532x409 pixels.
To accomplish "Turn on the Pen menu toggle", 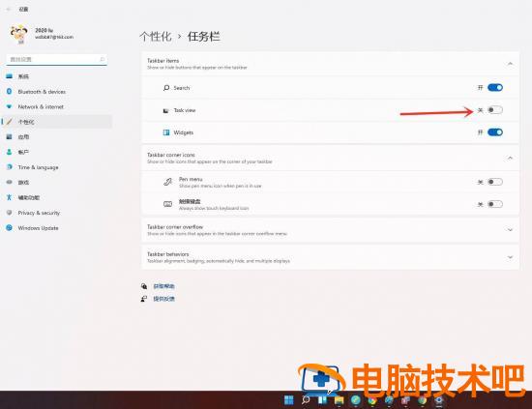I will [495, 182].
